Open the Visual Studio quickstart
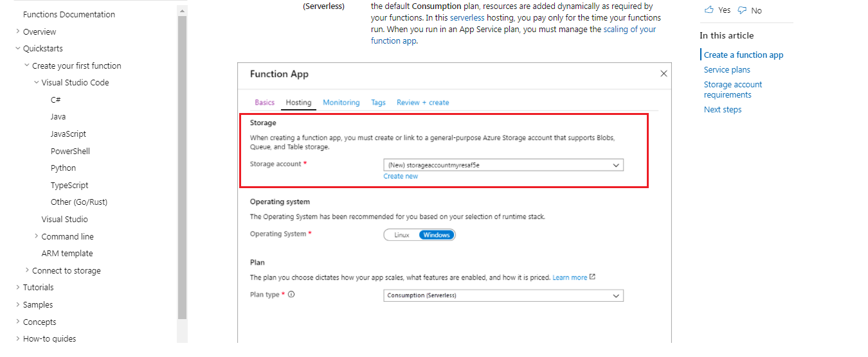Viewport: 868px width, 357px height. [65, 220]
